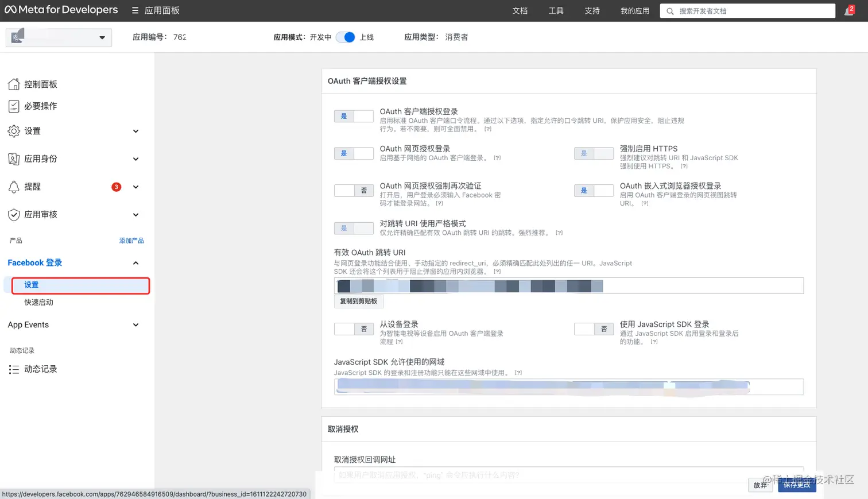Open help tooltip for OAuth 客户端授权登录
868x499 pixels.
[487, 129]
